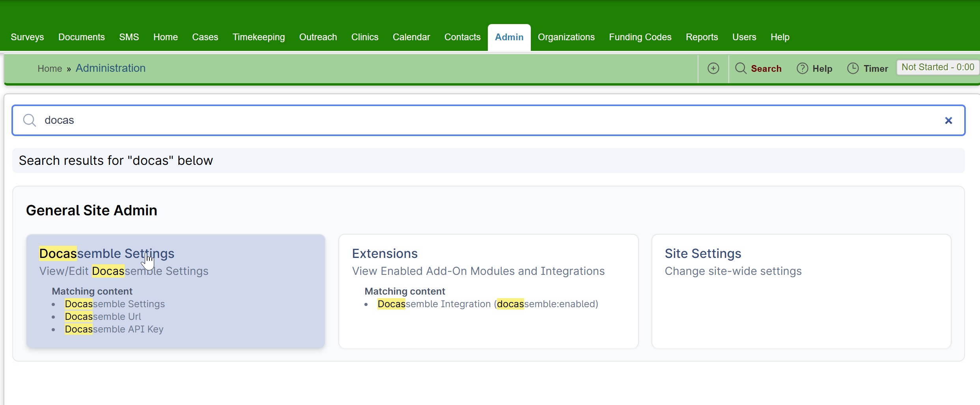Click Docassemble Integration matching item
Screen dimensions: 980x405
coord(488,304)
